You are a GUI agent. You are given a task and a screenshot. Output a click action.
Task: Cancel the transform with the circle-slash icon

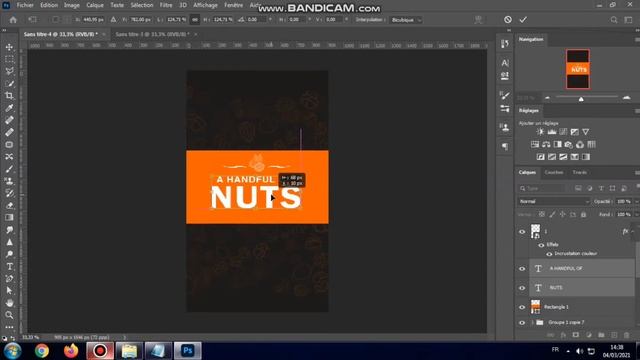[x=508, y=20]
